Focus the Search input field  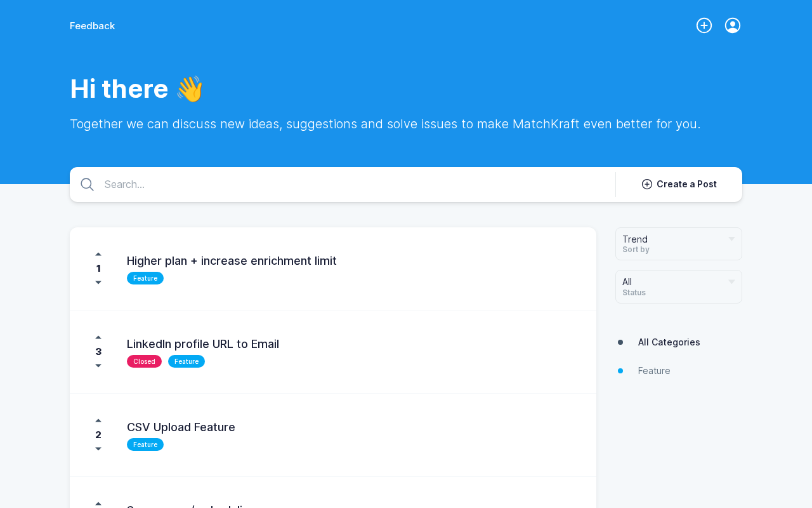[355, 184]
